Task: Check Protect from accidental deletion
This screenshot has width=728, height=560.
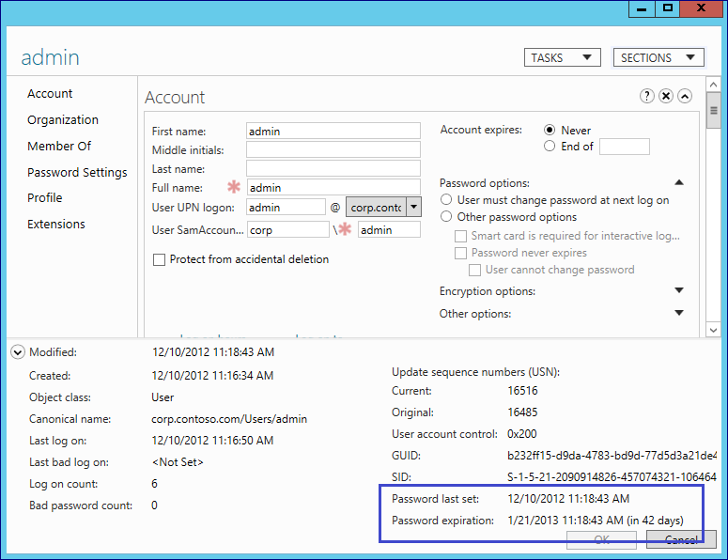Action: pos(160,259)
